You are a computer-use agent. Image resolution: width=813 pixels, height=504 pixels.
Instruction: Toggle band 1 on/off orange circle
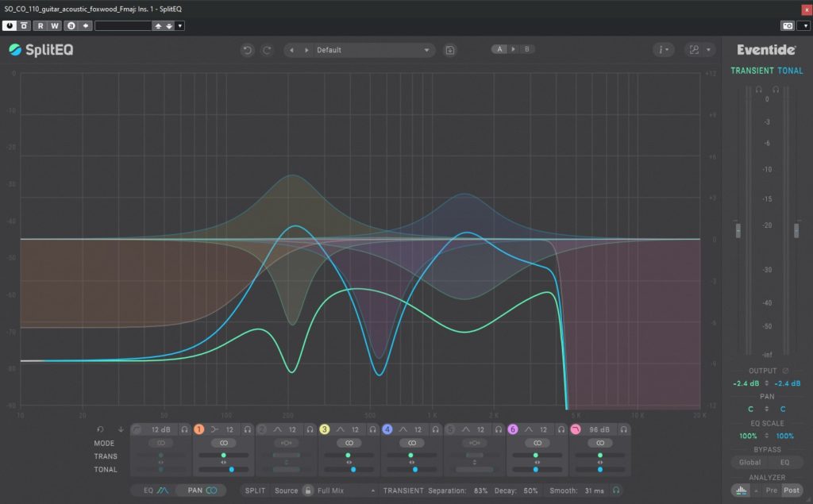(199, 429)
